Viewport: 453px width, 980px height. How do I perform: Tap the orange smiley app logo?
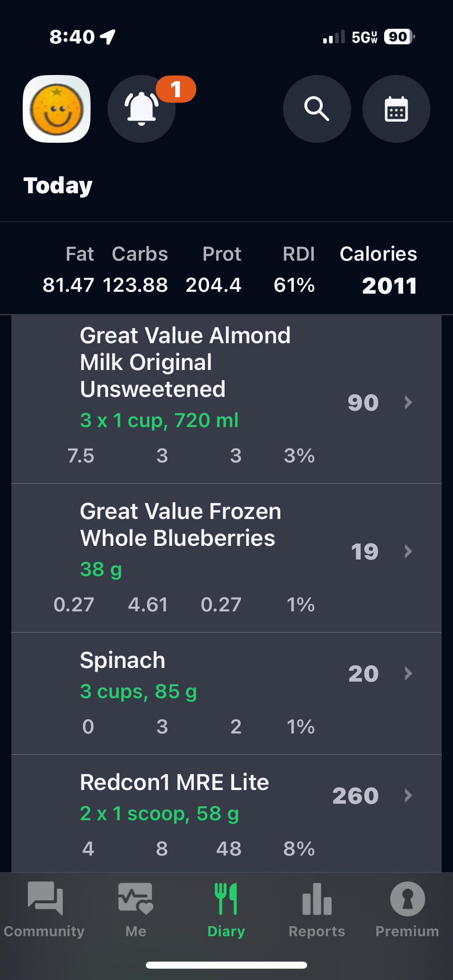click(x=57, y=109)
